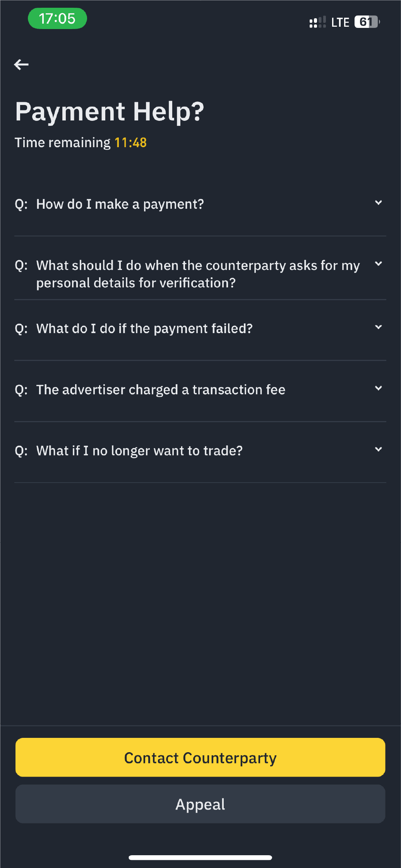Select 'The advertiser charged a transaction fee' text
The height and width of the screenshot is (868, 401).
(x=161, y=390)
